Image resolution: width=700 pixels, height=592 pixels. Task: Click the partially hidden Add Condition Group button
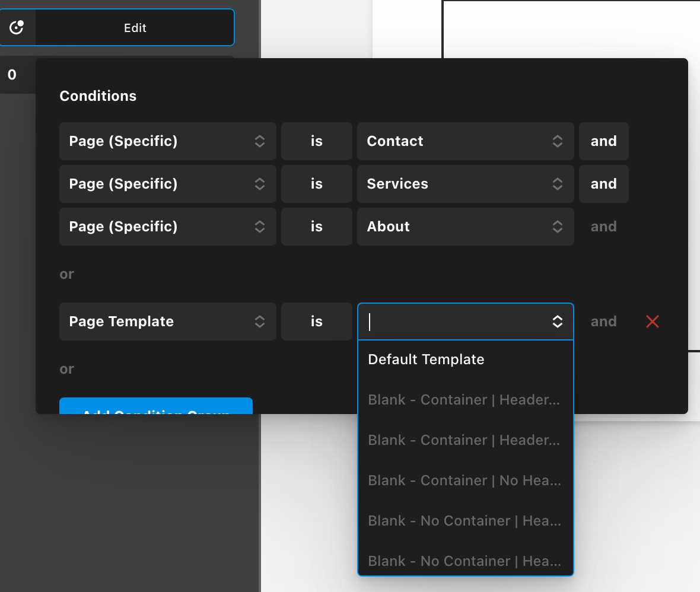point(156,406)
